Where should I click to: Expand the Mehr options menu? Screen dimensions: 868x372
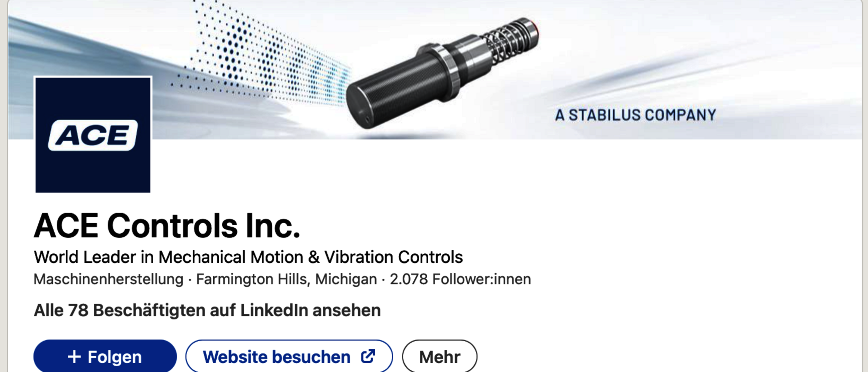point(440,356)
